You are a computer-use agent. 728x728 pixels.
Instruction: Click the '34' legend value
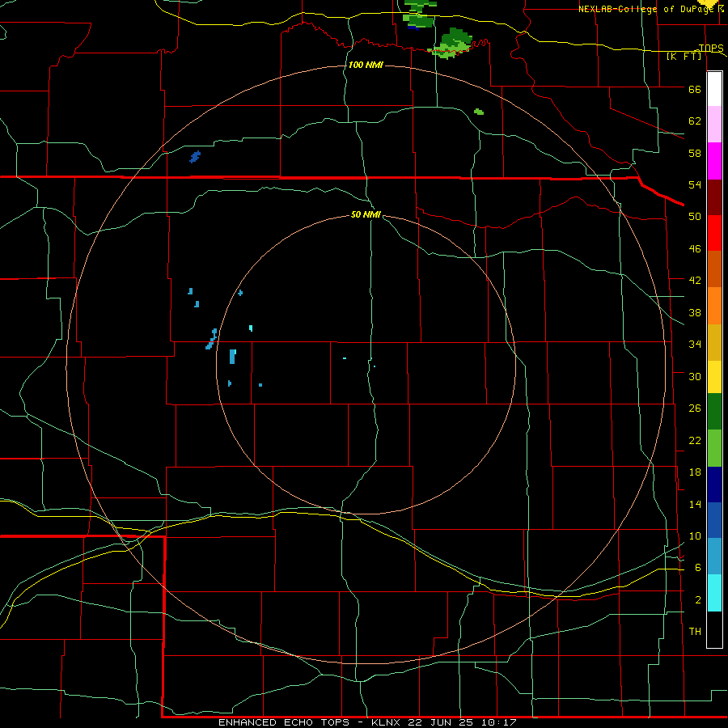pyautogui.click(x=695, y=345)
